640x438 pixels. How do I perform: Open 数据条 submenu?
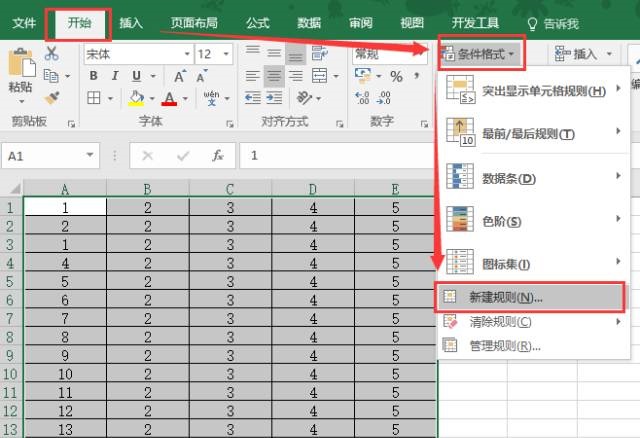533,177
